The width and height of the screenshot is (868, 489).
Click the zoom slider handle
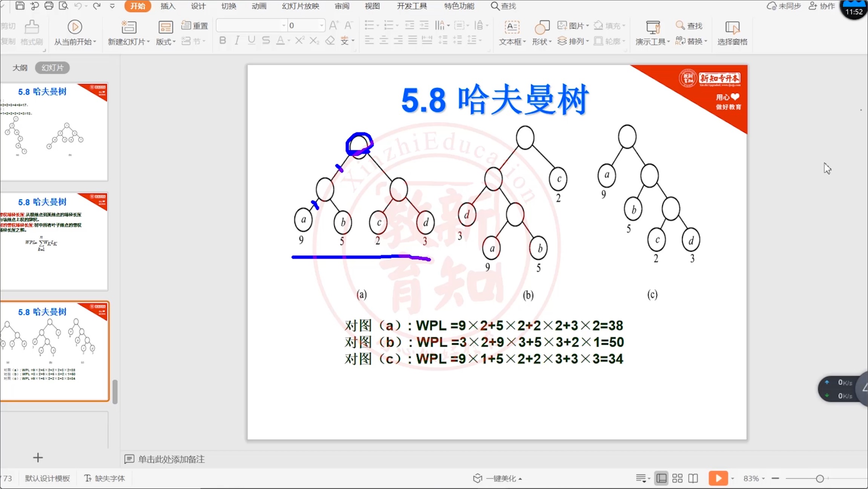pos(820,478)
